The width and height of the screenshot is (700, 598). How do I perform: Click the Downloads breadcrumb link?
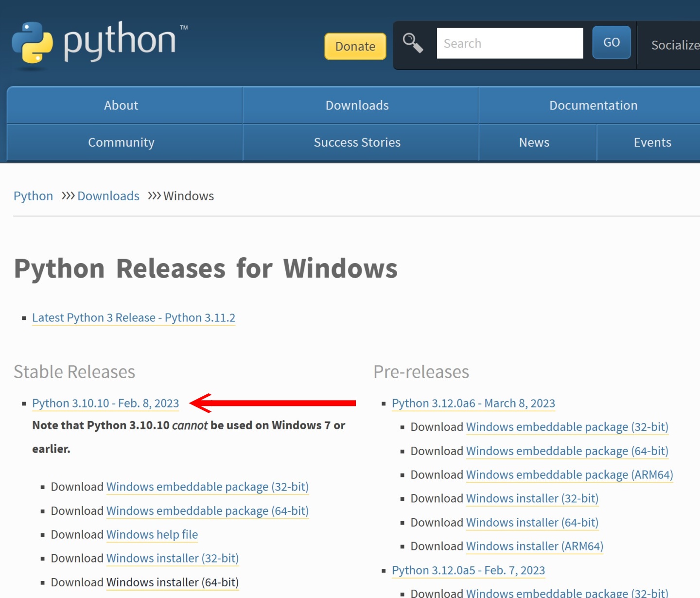(108, 196)
